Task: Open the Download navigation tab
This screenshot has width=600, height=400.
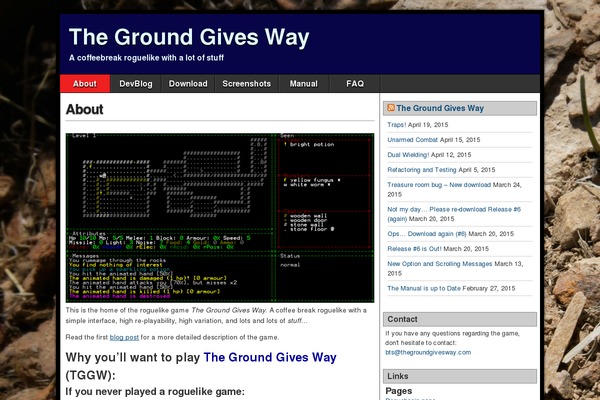Action: 188,83
